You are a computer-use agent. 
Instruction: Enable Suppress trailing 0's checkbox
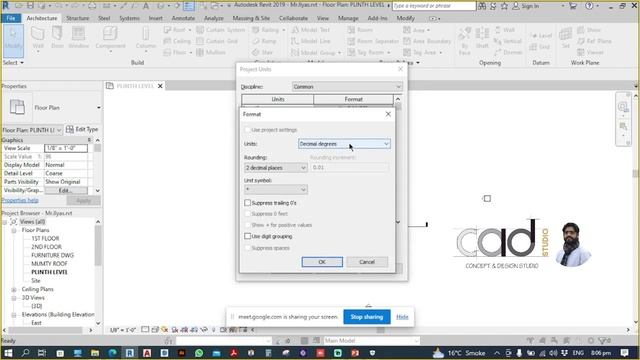click(247, 202)
